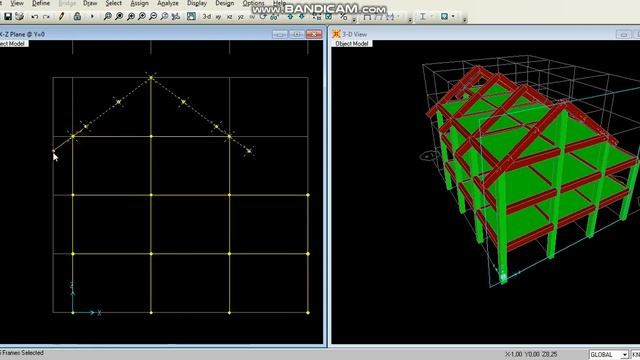Redo the undone action

coord(46,17)
